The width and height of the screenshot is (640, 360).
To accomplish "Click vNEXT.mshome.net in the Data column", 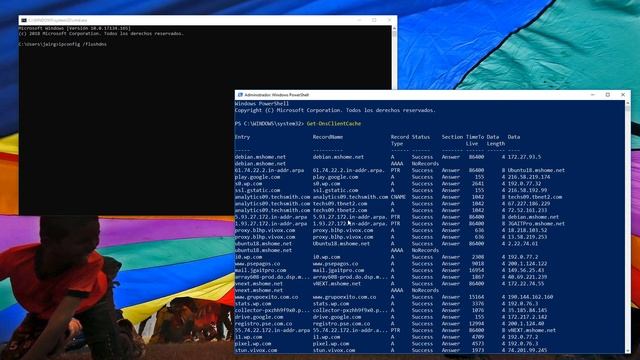I will (x=532, y=330).
